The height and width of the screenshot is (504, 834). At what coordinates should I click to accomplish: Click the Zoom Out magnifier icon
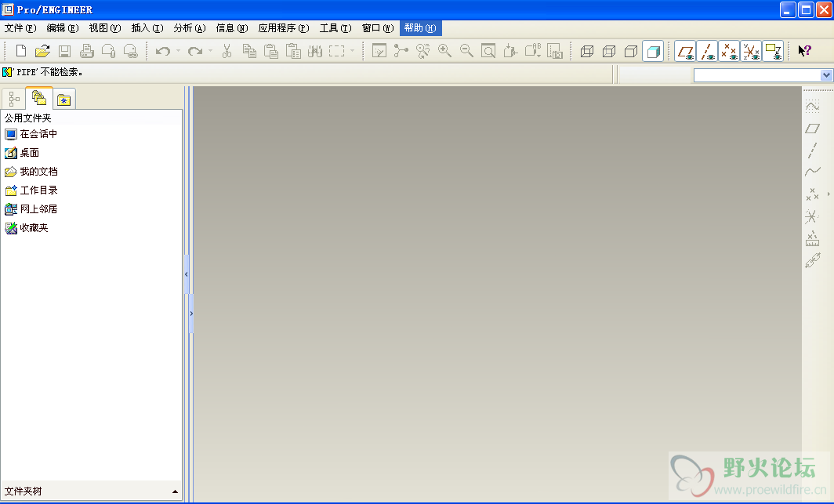[466, 51]
